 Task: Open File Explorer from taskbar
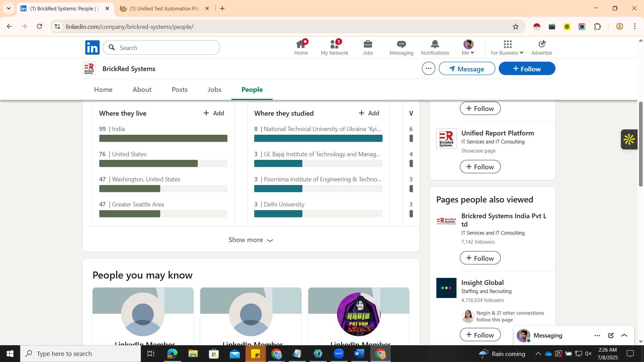click(x=193, y=354)
